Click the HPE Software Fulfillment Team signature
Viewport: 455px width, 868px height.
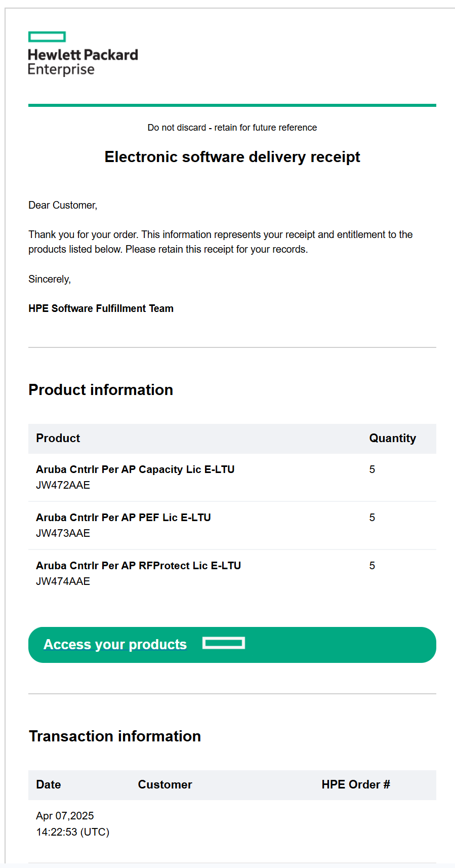(101, 308)
